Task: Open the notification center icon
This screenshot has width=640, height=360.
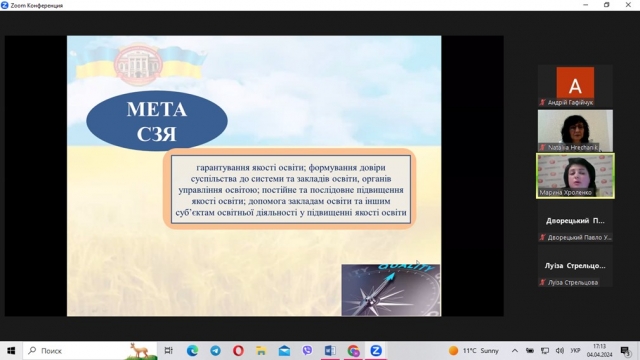Action: (625, 351)
